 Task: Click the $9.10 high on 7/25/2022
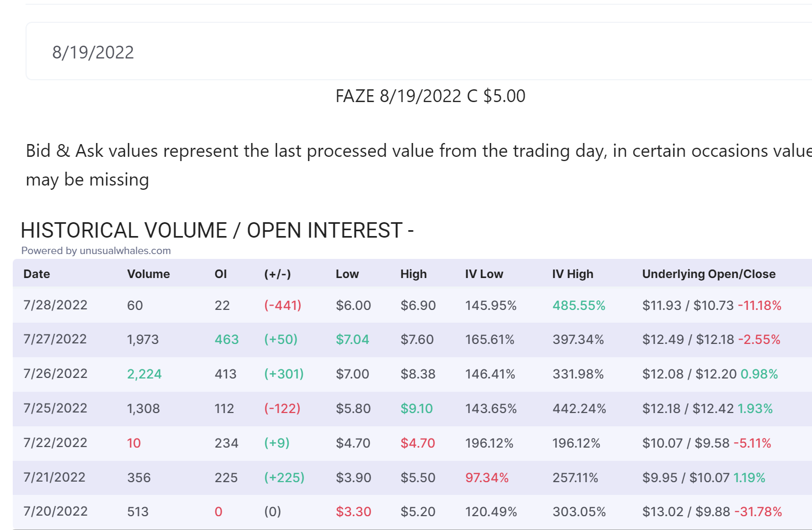click(x=416, y=408)
